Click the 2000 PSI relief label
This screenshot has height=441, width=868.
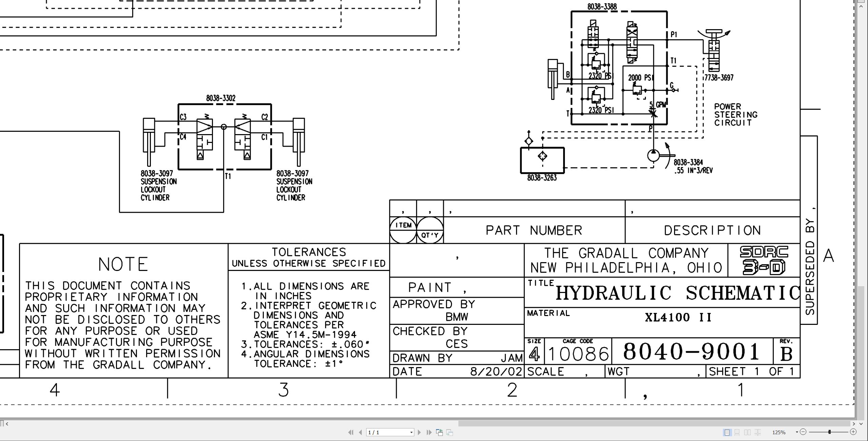640,78
